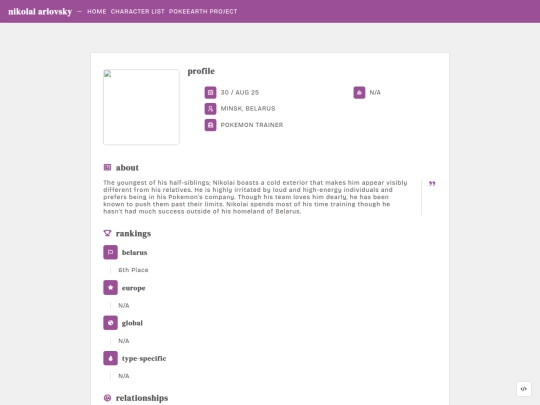Open the Home nav link
Screen dimensions: 540x405
pos(96,11)
